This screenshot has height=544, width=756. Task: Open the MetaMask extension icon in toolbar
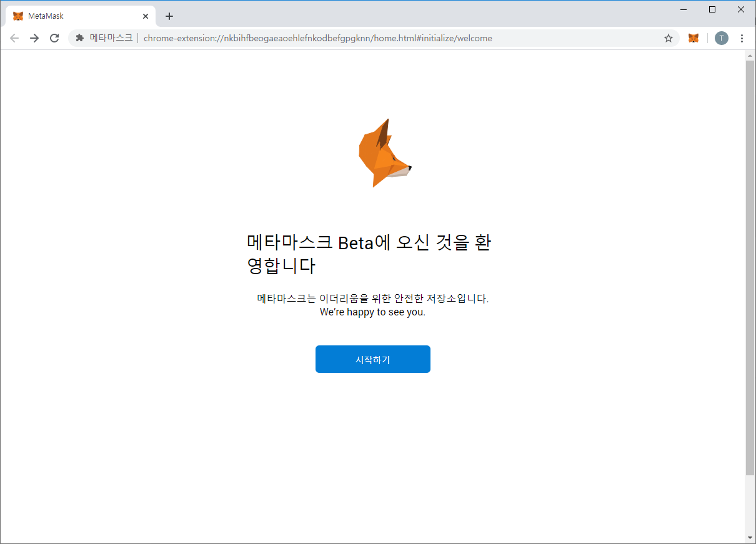(x=694, y=38)
